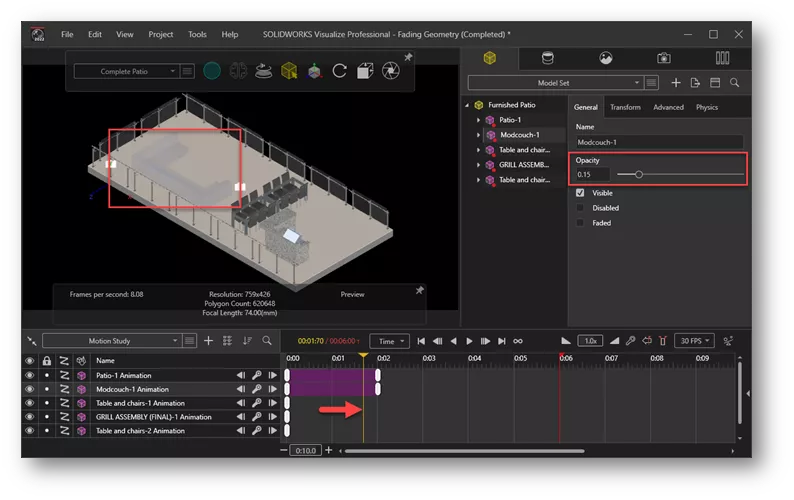
Task: Open the Scenes tab landscape icon
Action: pos(606,58)
